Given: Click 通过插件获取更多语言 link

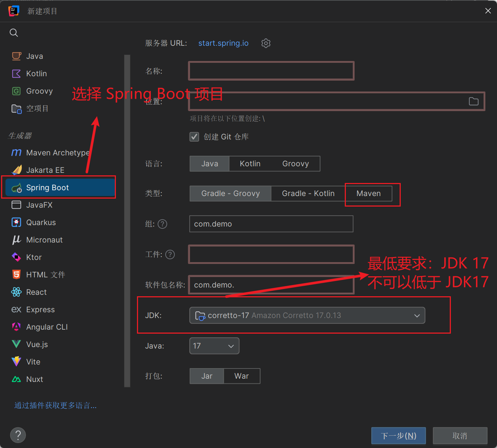Looking at the screenshot, I should click(x=56, y=406).
